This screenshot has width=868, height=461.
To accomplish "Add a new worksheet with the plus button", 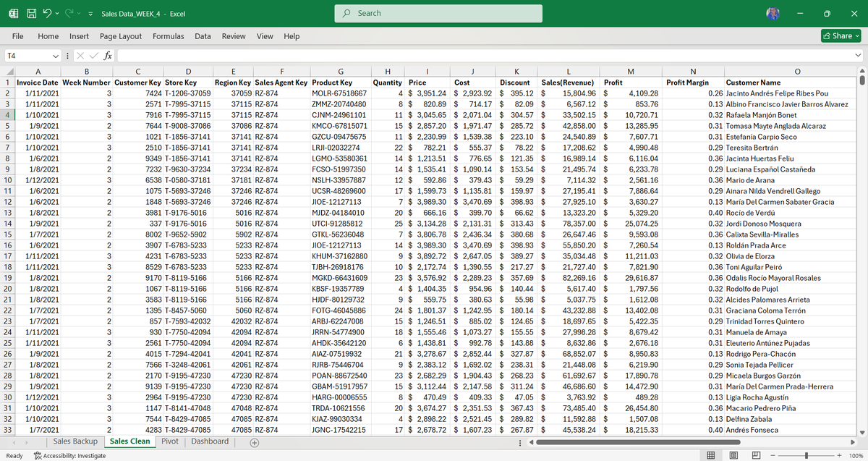I will [253, 441].
